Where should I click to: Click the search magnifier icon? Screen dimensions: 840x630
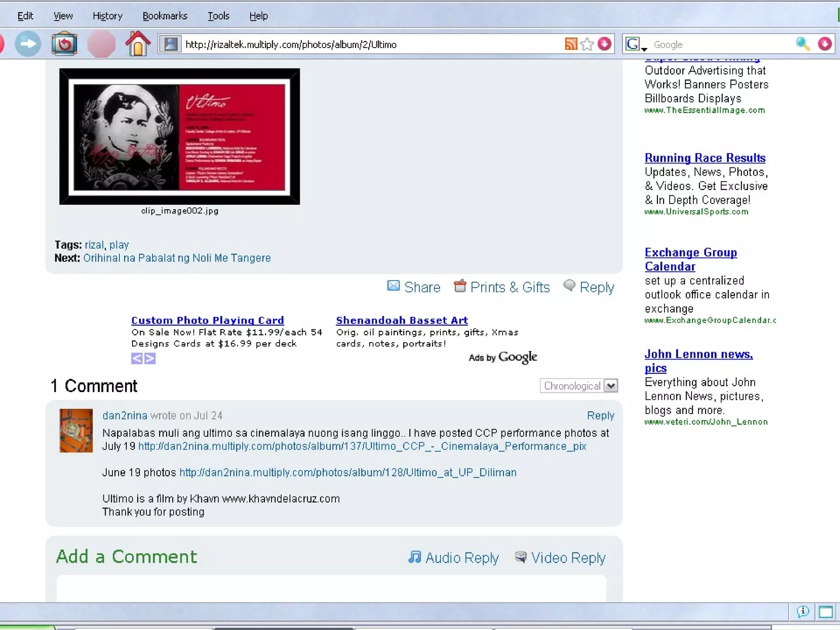802,44
